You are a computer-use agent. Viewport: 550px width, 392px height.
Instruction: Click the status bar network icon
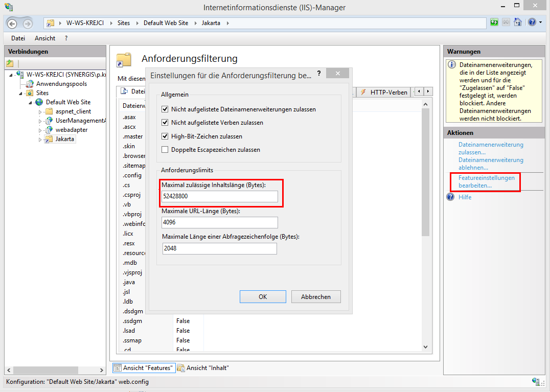tap(536, 381)
